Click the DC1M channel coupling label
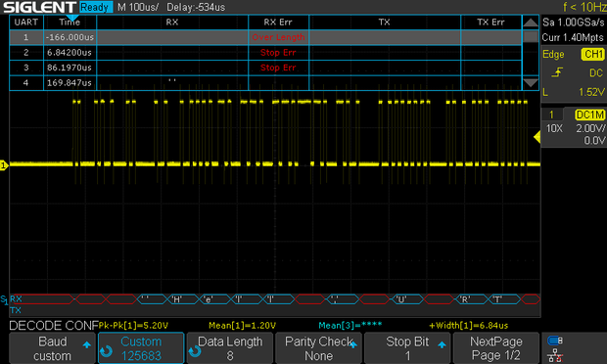Image resolution: width=607 pixels, height=364 pixels. [589, 114]
